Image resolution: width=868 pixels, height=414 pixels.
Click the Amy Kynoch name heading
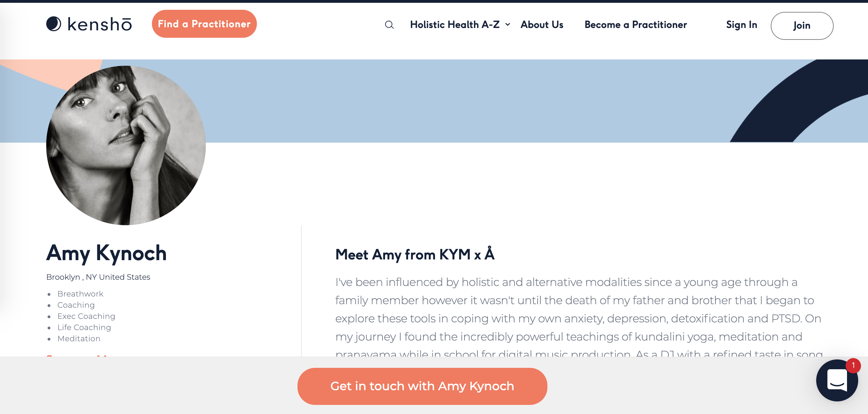pyautogui.click(x=106, y=253)
